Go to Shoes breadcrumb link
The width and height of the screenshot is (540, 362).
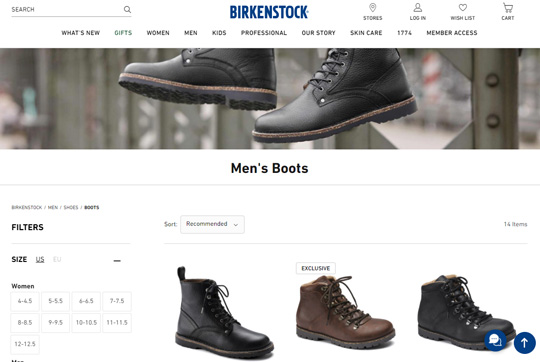point(71,207)
